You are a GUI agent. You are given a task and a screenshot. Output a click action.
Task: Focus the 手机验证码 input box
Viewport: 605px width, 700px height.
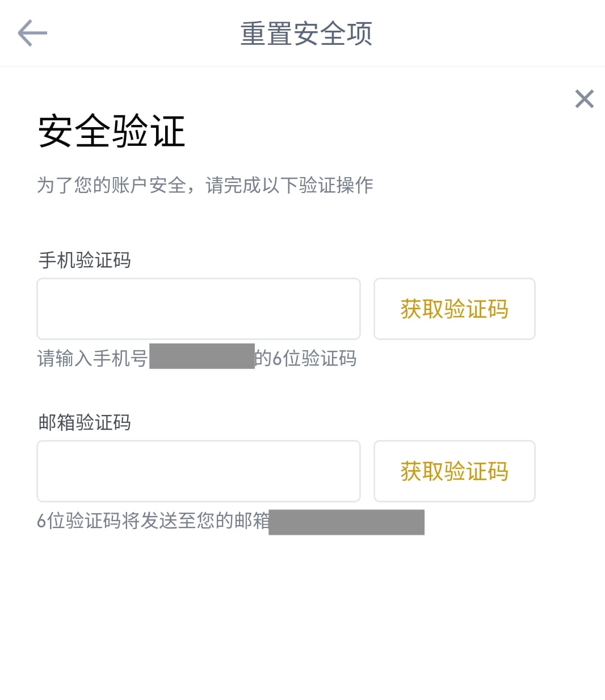coord(199,309)
